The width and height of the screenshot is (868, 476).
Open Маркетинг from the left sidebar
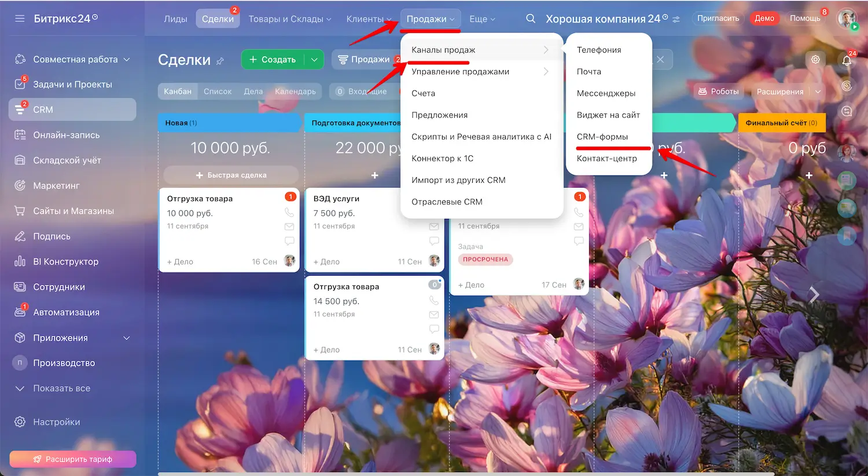[56, 185]
